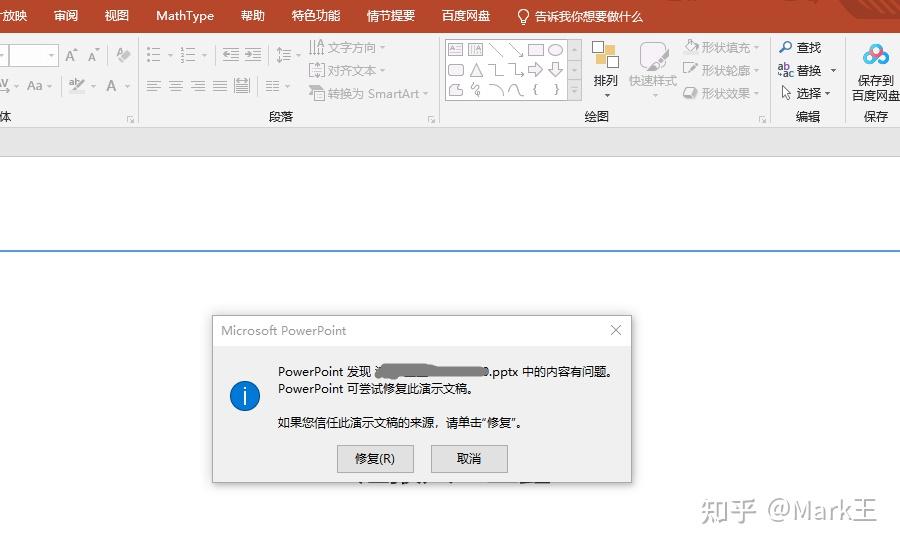Expand the shapes gallery more button
The height and width of the screenshot is (547, 900).
575,90
